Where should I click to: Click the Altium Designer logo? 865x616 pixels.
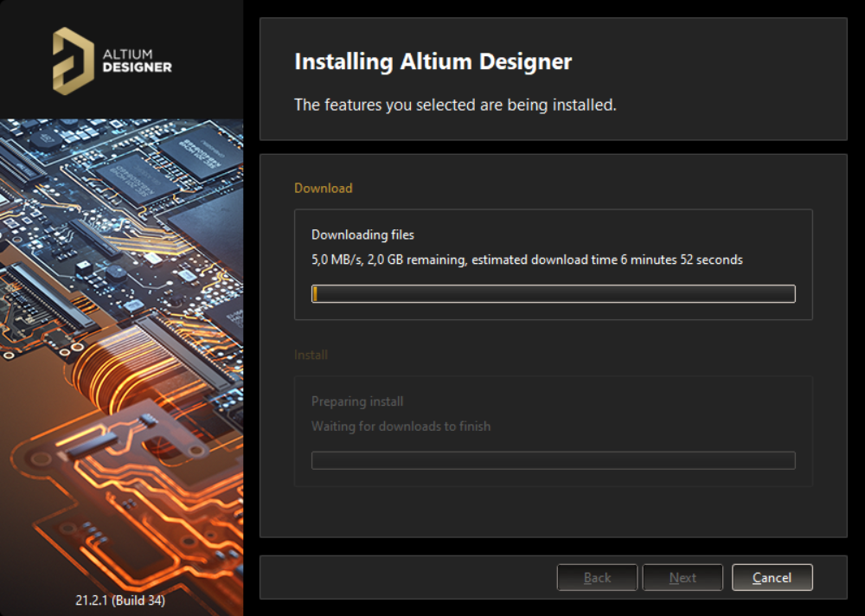[112, 61]
